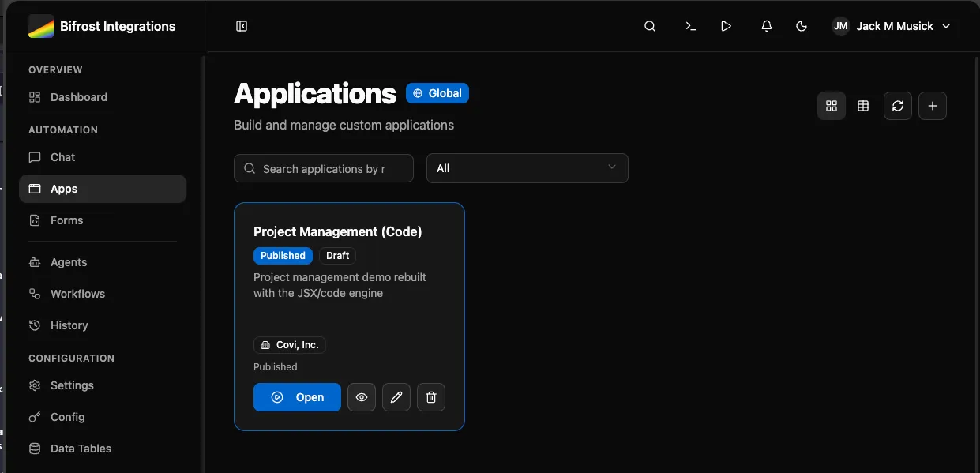Navigate to Data Tables in sidebar
The height and width of the screenshot is (473, 980).
pyautogui.click(x=81, y=449)
